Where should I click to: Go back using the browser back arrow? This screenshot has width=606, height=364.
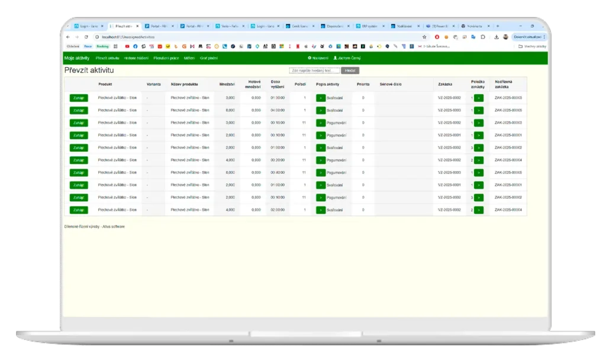pyautogui.click(x=67, y=37)
